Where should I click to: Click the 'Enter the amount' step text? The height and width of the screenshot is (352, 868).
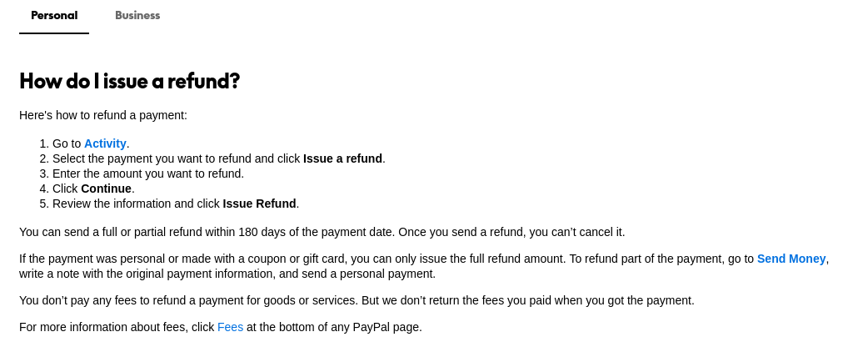(148, 173)
